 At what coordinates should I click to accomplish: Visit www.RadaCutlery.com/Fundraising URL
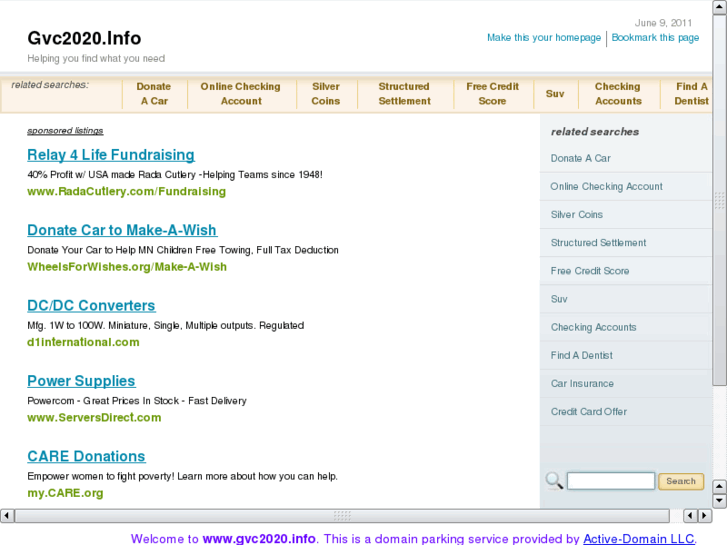point(127,192)
